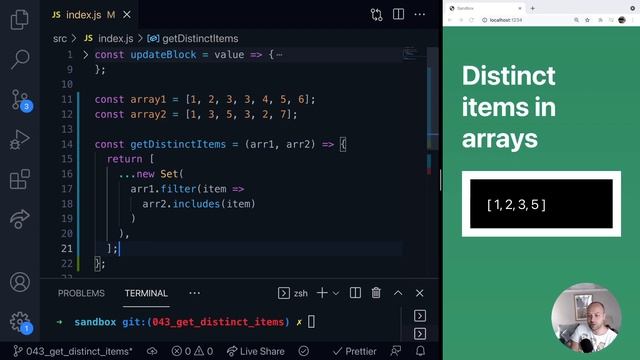Click line number 14 in the gutter

click(67, 144)
